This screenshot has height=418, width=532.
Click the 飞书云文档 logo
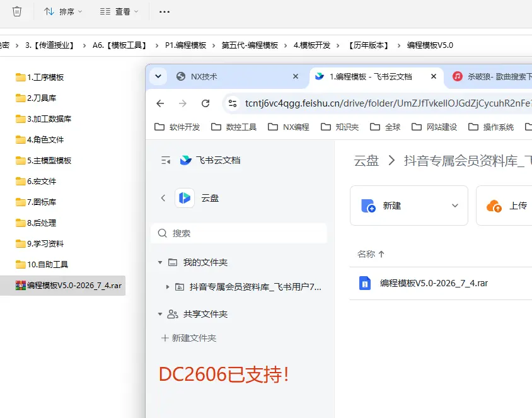pos(210,160)
